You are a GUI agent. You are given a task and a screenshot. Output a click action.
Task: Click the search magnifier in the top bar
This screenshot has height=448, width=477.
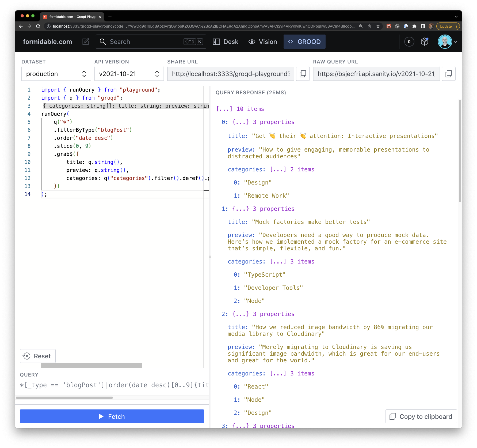coord(103,42)
